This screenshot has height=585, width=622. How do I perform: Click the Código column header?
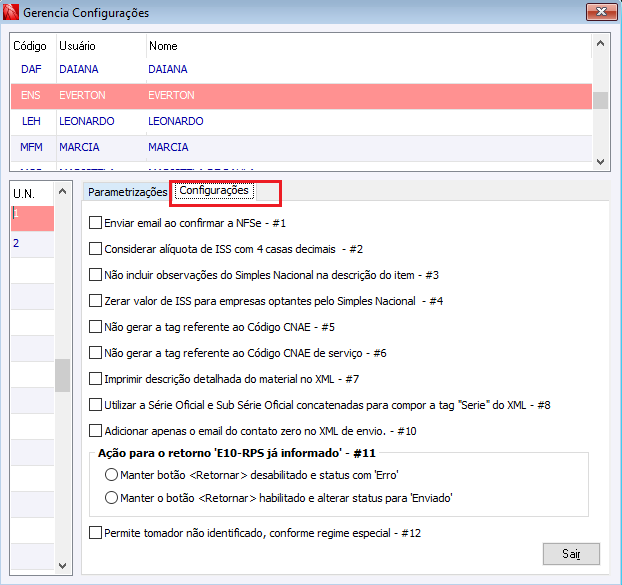pos(30,46)
